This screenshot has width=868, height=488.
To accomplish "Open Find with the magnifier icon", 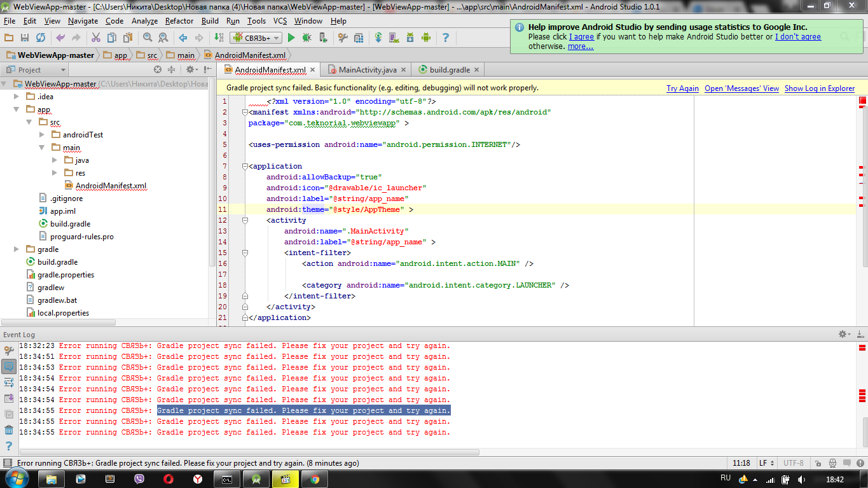I will 148,38.
